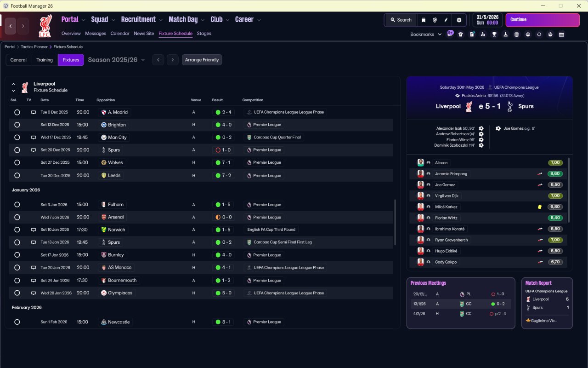
Task: Click the coin stack finances icon
Action: click(517, 34)
